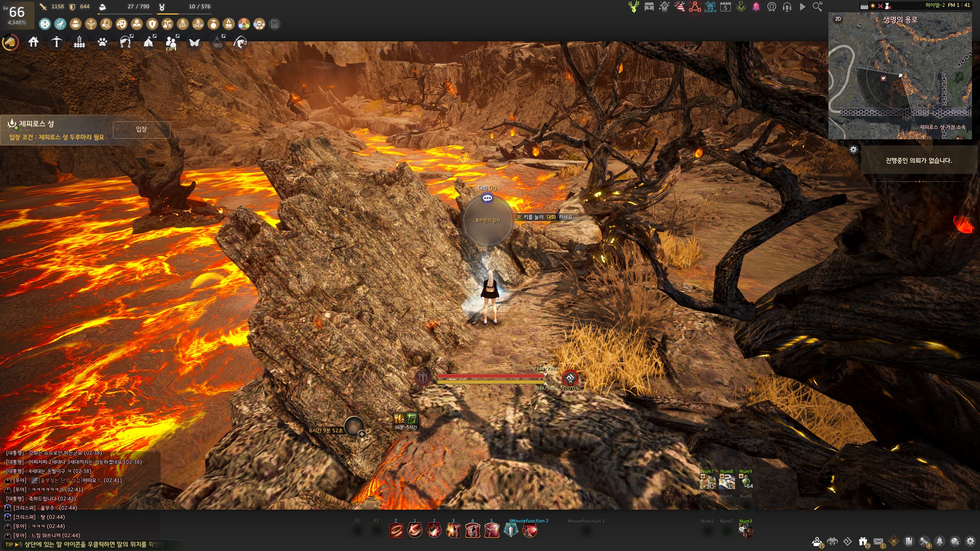Open the bottom bar bell alert icon
Image resolution: width=980 pixels, height=551 pixels.
940,541
